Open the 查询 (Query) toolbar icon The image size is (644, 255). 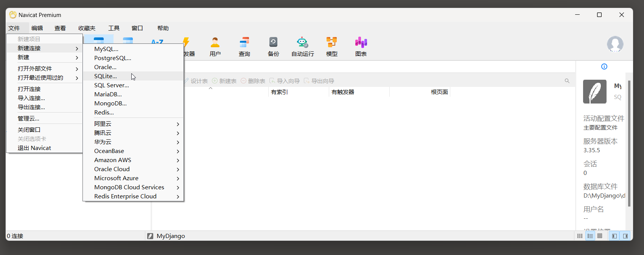tap(244, 47)
